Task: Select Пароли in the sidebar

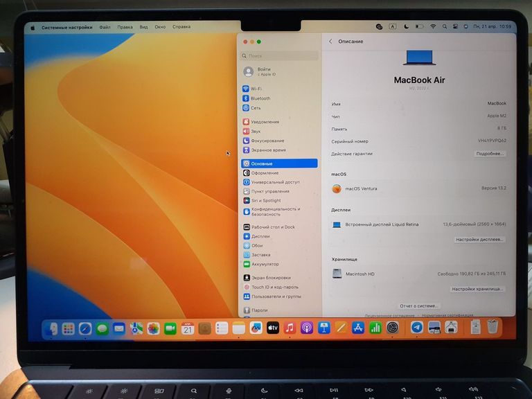Action: (x=256, y=310)
